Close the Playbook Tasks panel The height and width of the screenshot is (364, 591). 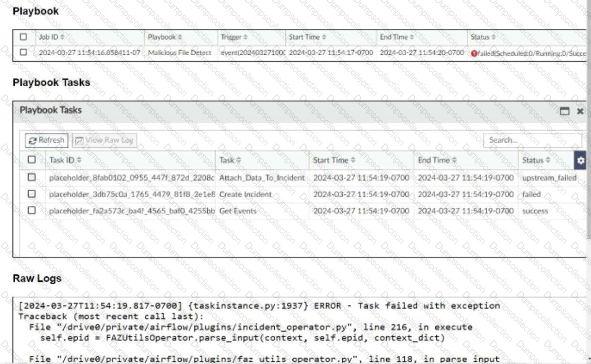pos(580,111)
